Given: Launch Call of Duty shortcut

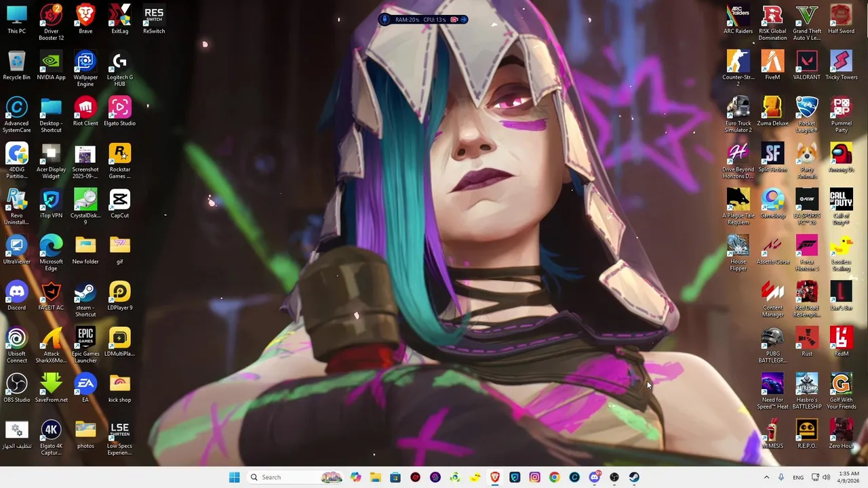Looking at the screenshot, I should tap(842, 207).
